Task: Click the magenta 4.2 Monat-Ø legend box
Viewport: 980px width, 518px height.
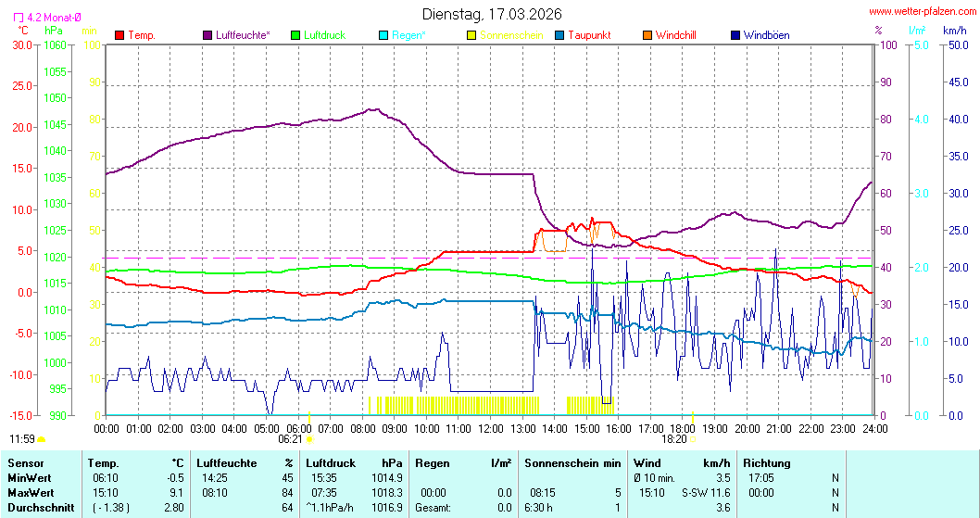Action: (20, 17)
